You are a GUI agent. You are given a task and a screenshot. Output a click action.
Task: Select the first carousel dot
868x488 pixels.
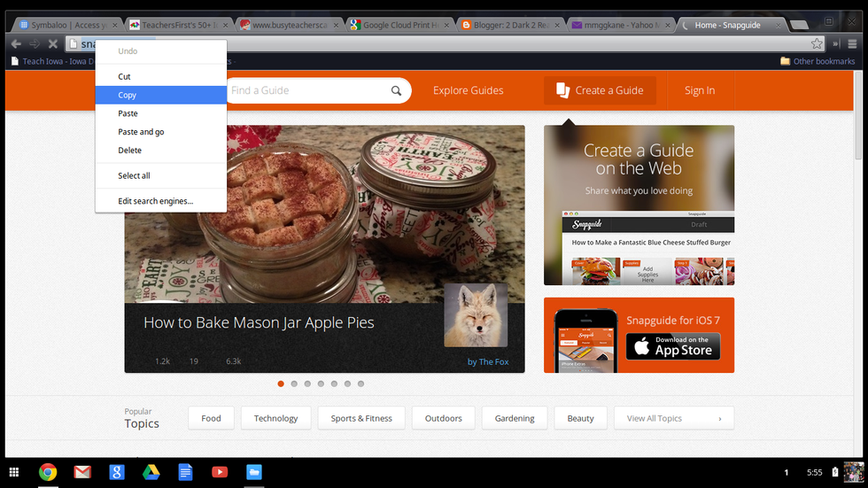281,383
